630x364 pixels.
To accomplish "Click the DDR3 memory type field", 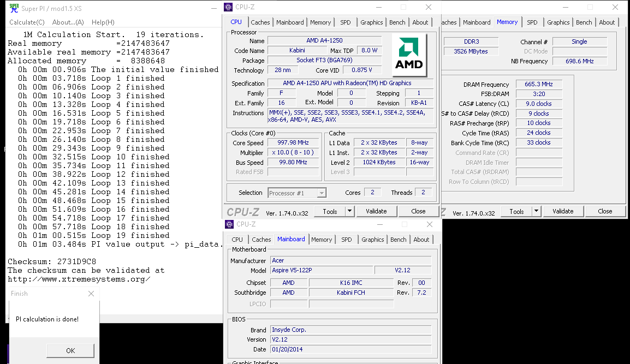I will pos(471,42).
